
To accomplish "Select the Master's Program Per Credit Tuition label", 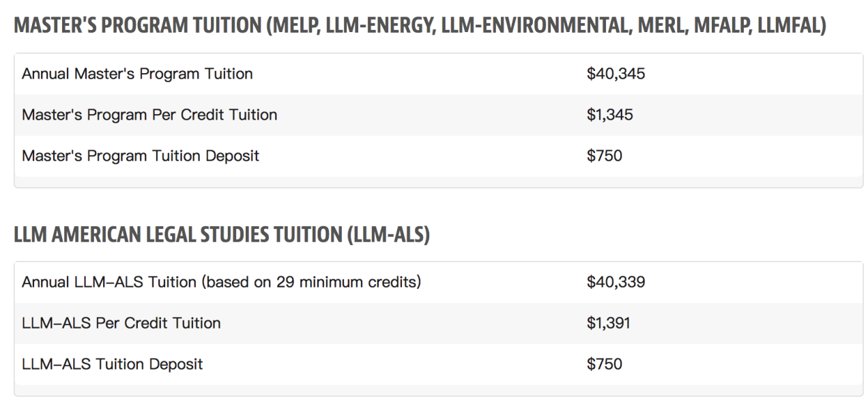I will pos(149,115).
